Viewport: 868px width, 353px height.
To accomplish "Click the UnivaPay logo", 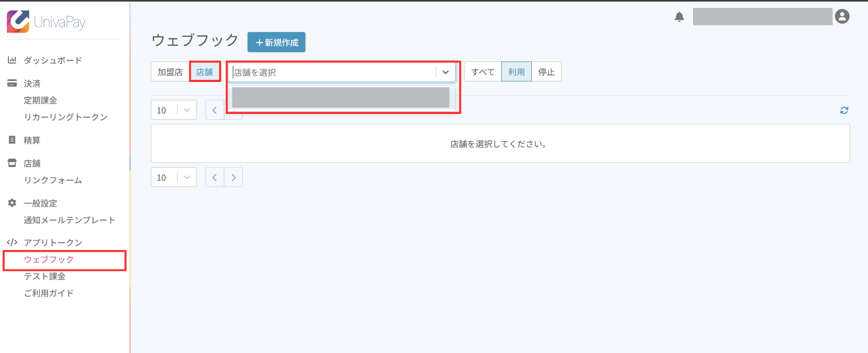I will point(46,22).
